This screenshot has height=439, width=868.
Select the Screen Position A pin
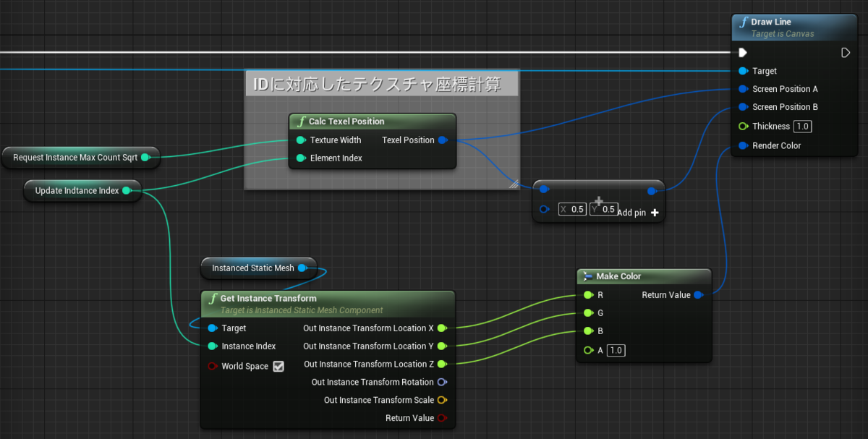[x=742, y=89]
